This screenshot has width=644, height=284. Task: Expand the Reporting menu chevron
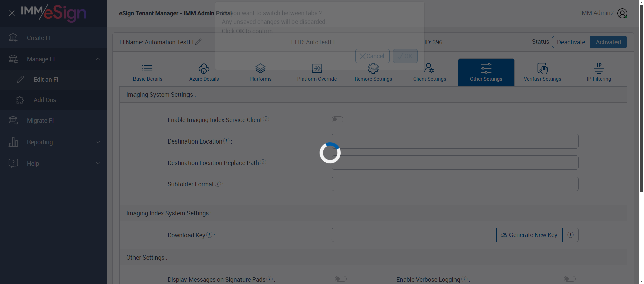pyautogui.click(x=98, y=142)
